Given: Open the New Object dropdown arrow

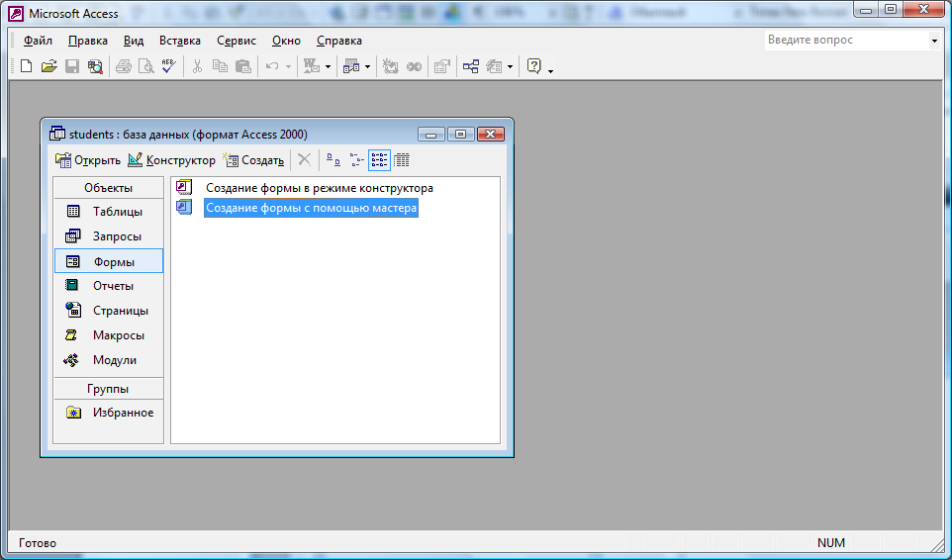Looking at the screenshot, I should pos(510,66).
